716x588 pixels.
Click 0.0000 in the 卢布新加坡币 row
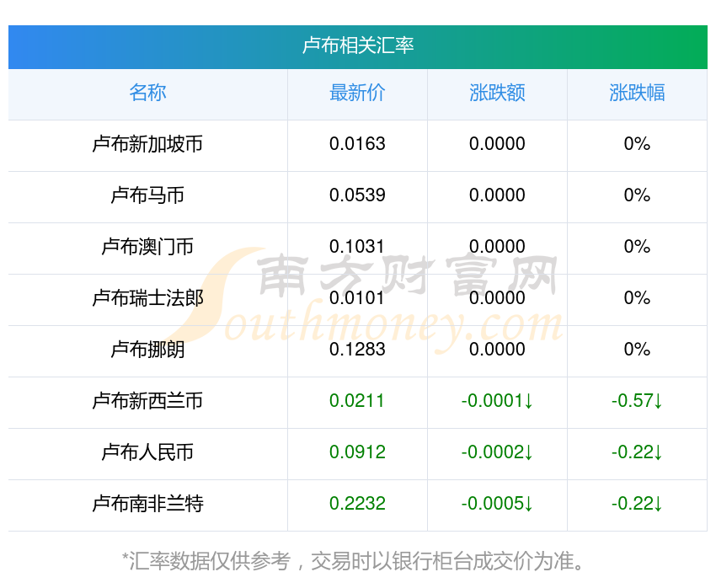pyautogui.click(x=497, y=144)
